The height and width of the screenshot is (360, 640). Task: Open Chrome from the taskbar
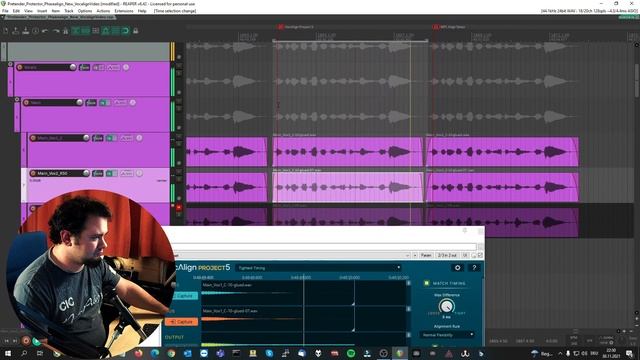pos(171,353)
